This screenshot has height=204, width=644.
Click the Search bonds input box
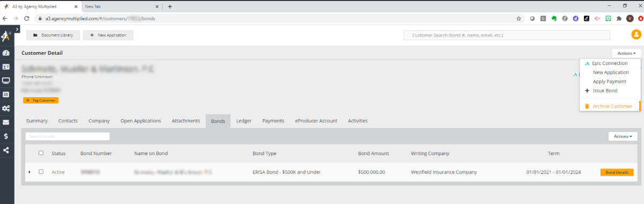(x=68, y=136)
